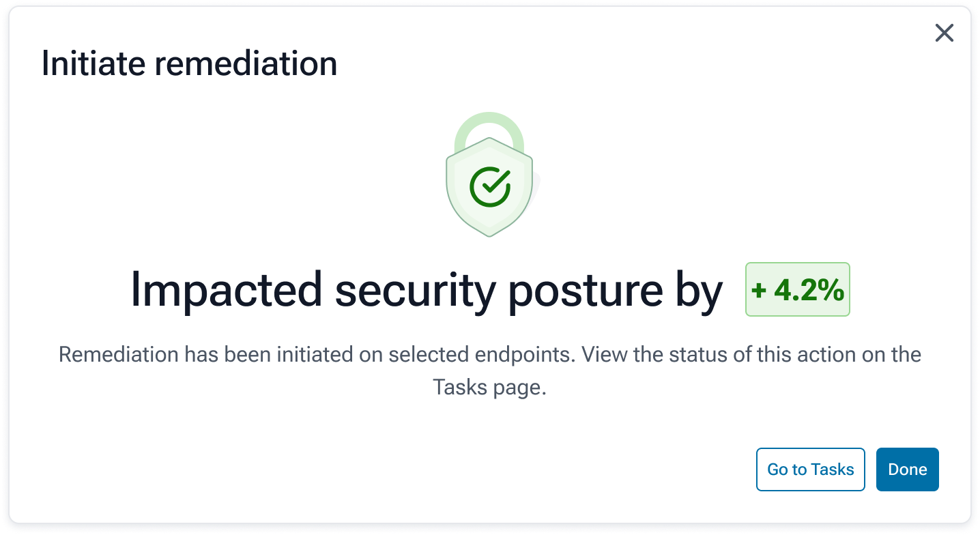Click the word "Impacted" in the heading
The height and width of the screenshot is (535, 980).
tap(226, 291)
